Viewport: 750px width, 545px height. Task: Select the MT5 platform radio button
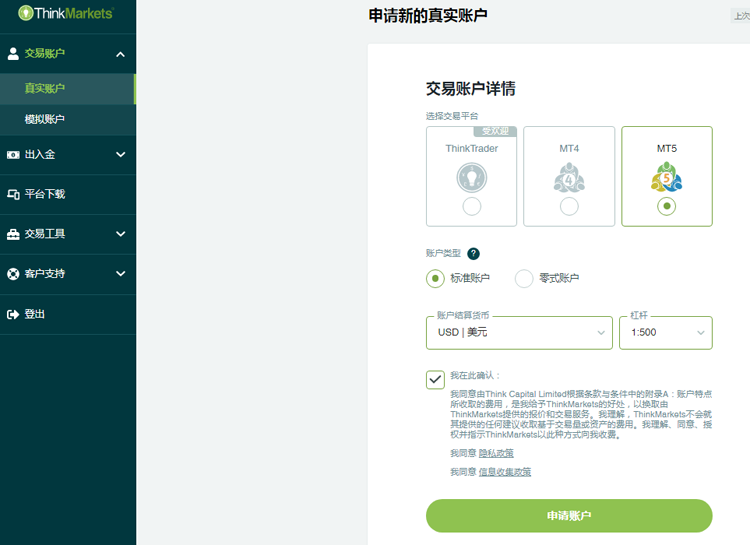(x=666, y=206)
